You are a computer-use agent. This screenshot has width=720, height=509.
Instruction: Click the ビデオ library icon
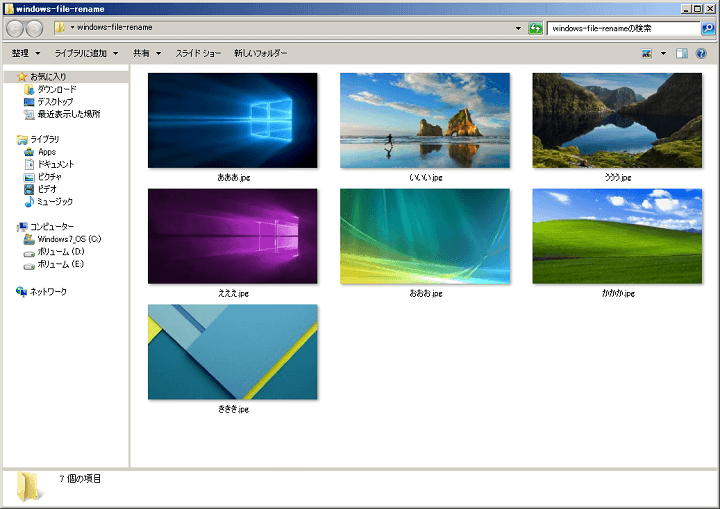click(x=29, y=189)
